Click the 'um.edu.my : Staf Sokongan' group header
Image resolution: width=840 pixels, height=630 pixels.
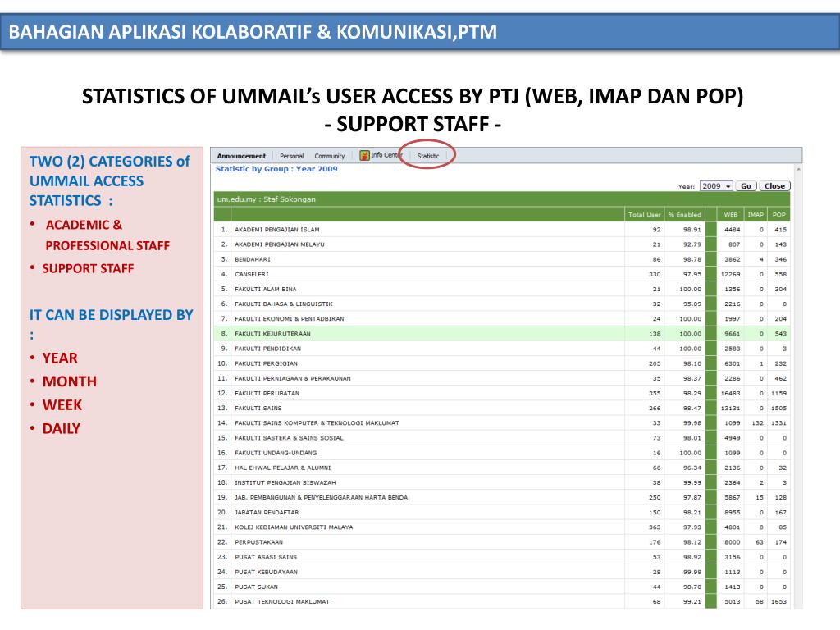(501, 199)
